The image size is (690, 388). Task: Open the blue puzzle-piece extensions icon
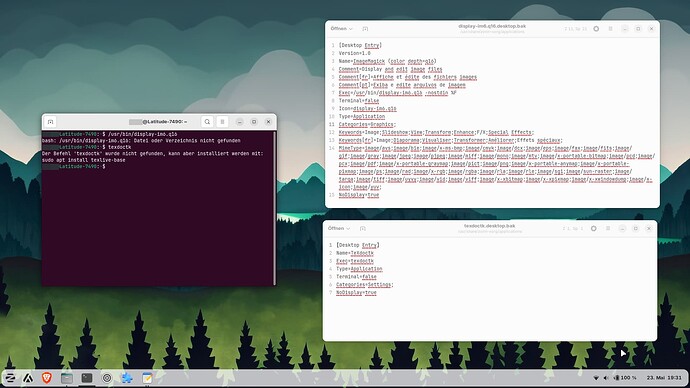coord(127,378)
